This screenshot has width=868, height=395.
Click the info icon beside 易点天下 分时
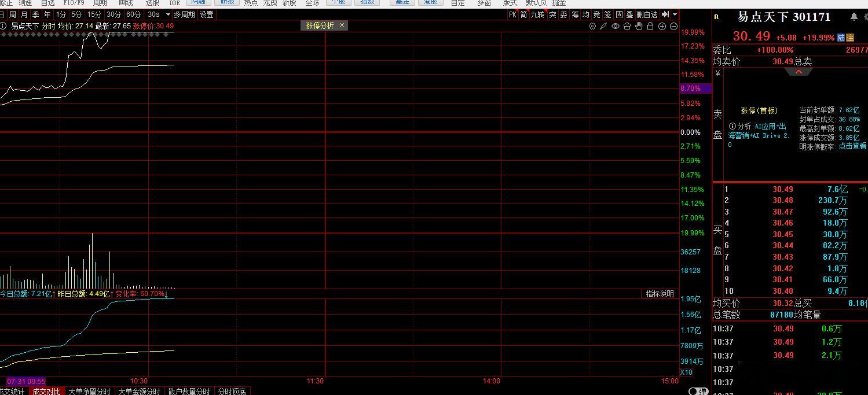3,26
